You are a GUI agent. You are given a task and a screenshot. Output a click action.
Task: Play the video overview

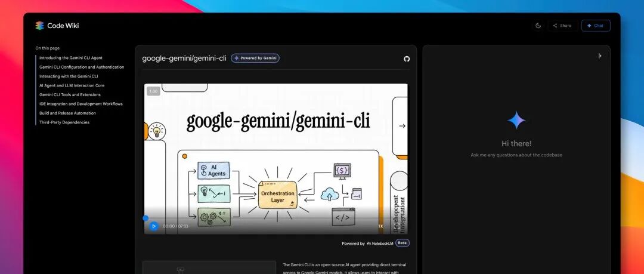click(x=154, y=226)
